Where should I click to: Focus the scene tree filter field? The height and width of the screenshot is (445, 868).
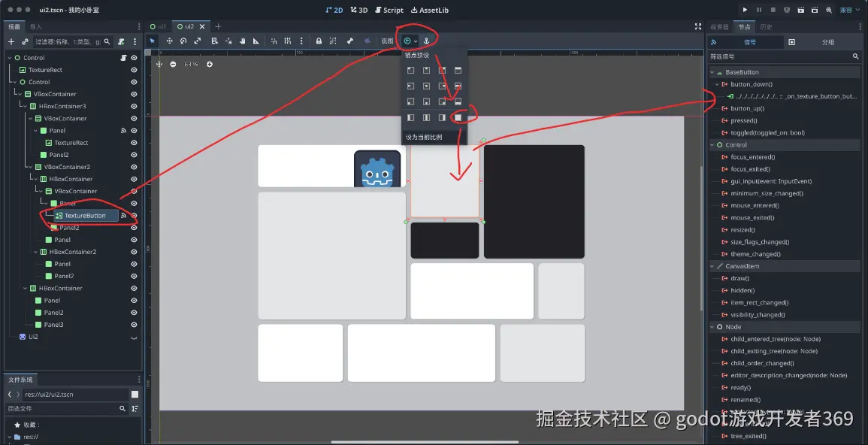[73, 41]
